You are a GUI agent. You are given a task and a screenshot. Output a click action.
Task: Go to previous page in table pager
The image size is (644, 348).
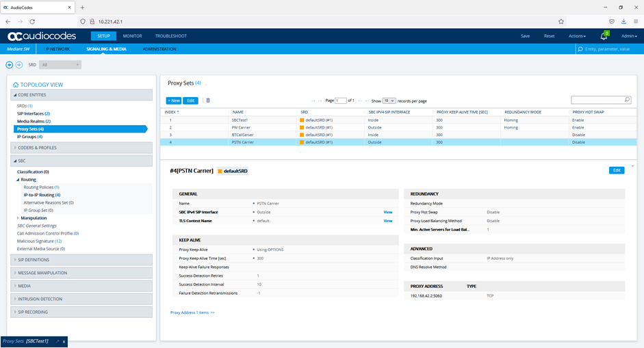tap(320, 101)
